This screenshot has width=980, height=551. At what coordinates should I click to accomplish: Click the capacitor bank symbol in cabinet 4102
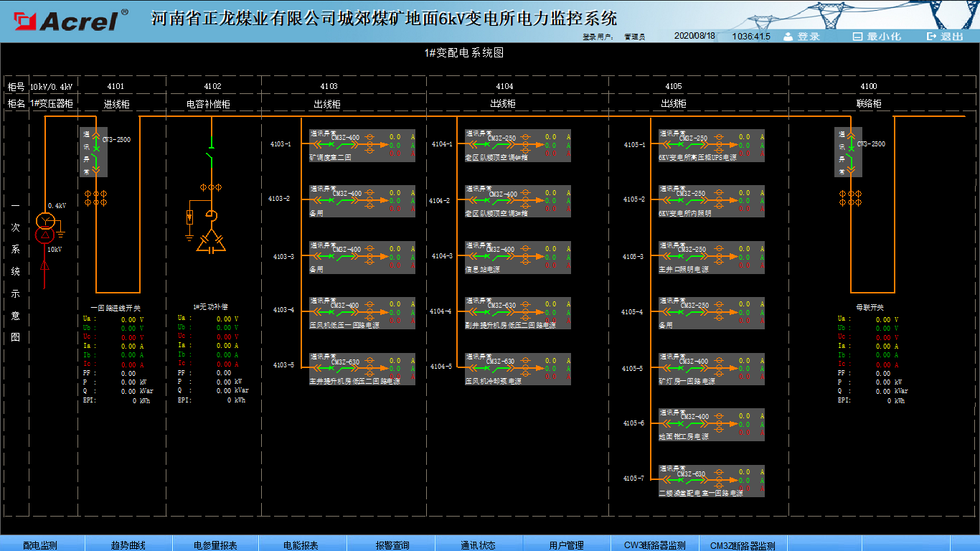tap(211, 242)
